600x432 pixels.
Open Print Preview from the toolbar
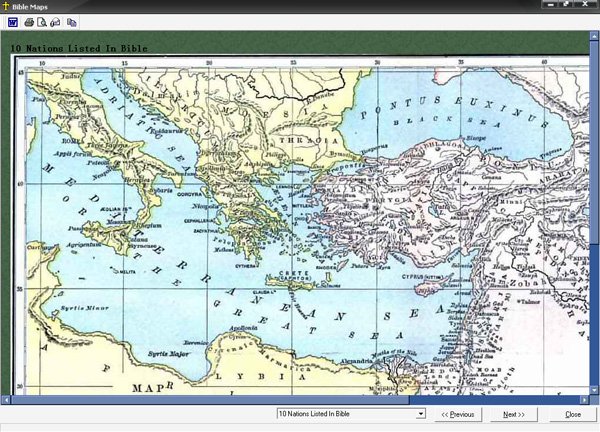point(42,21)
